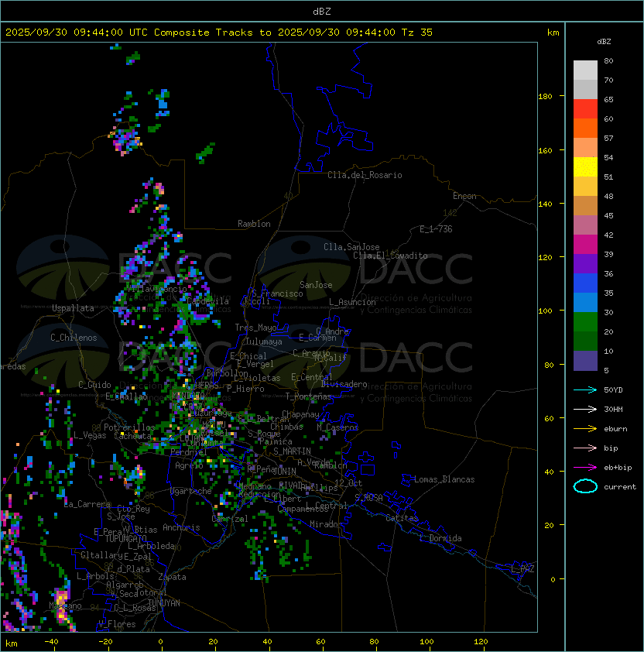Click the 80 dBZ light gray swatch
Image resolution: width=644 pixels, height=652 pixels.
[x=585, y=70]
